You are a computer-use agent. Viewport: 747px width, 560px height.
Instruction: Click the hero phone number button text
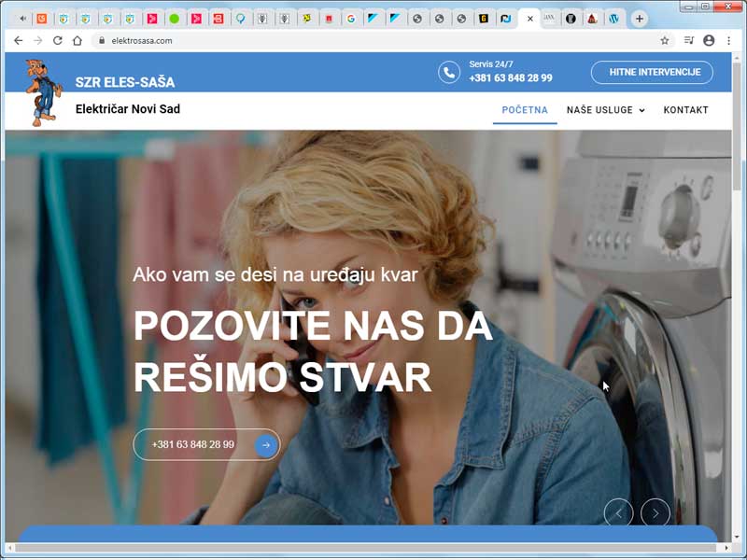193,445
